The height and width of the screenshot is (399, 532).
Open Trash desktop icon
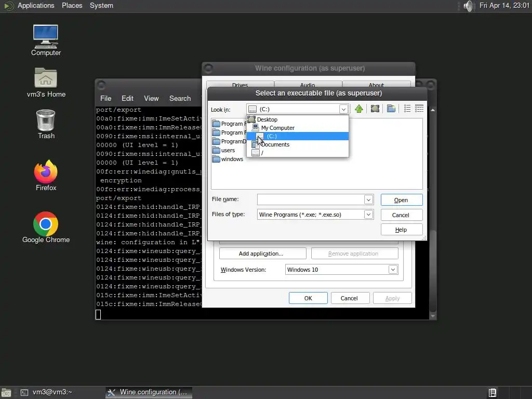click(x=46, y=124)
